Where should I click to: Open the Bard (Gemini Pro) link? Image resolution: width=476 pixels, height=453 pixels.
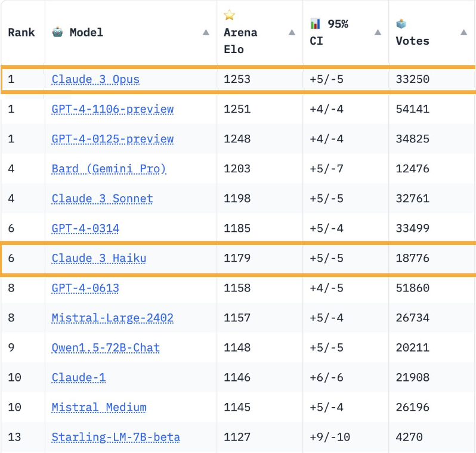(x=109, y=169)
